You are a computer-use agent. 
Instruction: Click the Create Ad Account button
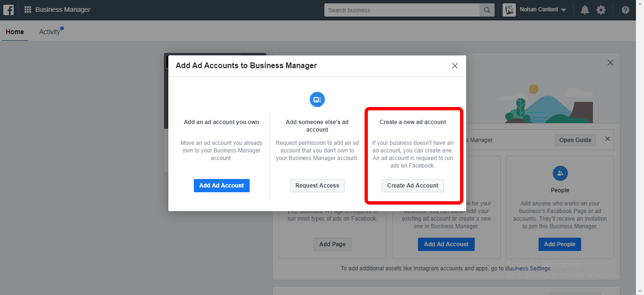pyautogui.click(x=413, y=186)
